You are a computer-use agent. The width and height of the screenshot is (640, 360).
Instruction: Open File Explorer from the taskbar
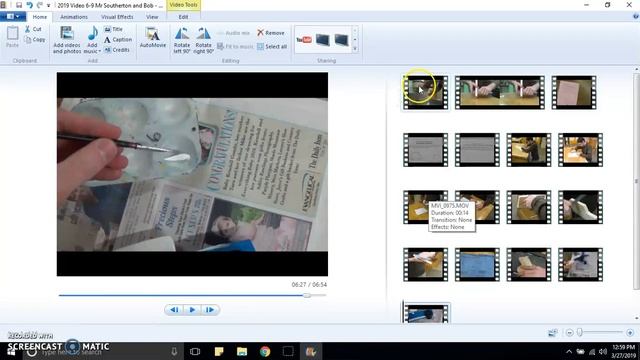point(242,351)
